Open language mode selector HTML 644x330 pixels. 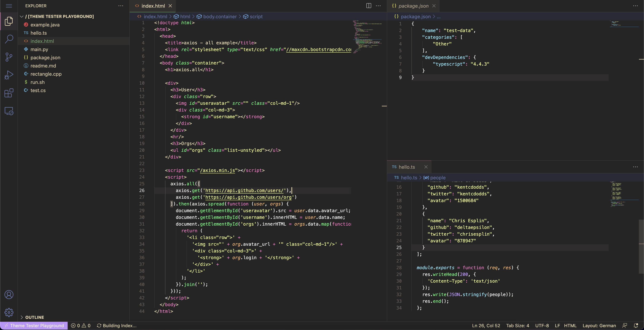[x=570, y=326]
